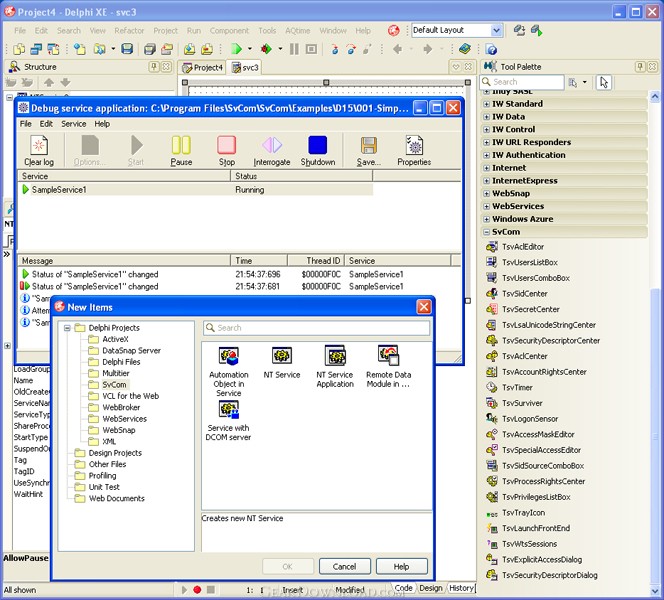Click the Interrogate toolbar icon

(272, 151)
